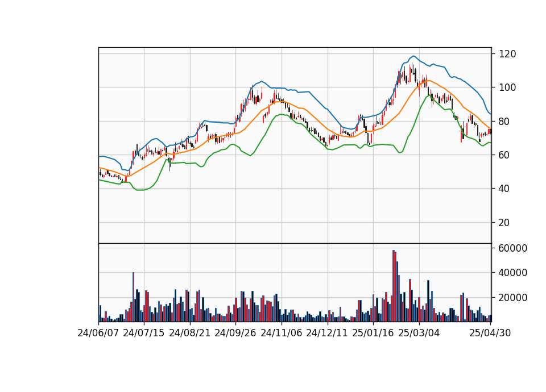
Task: Click the 100 price axis label
Action: tap(508, 87)
